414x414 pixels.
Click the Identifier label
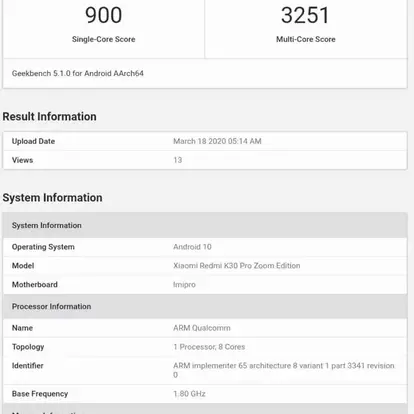coord(28,366)
